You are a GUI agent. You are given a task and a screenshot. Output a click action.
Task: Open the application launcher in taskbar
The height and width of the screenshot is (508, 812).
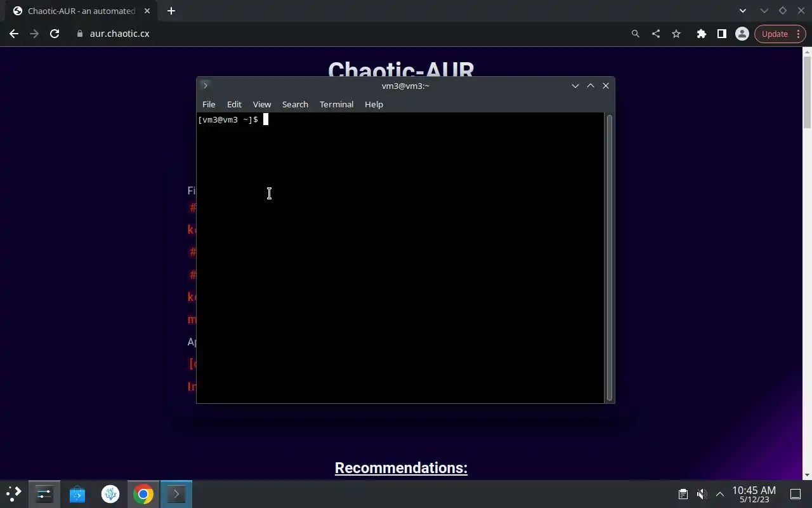click(x=14, y=494)
